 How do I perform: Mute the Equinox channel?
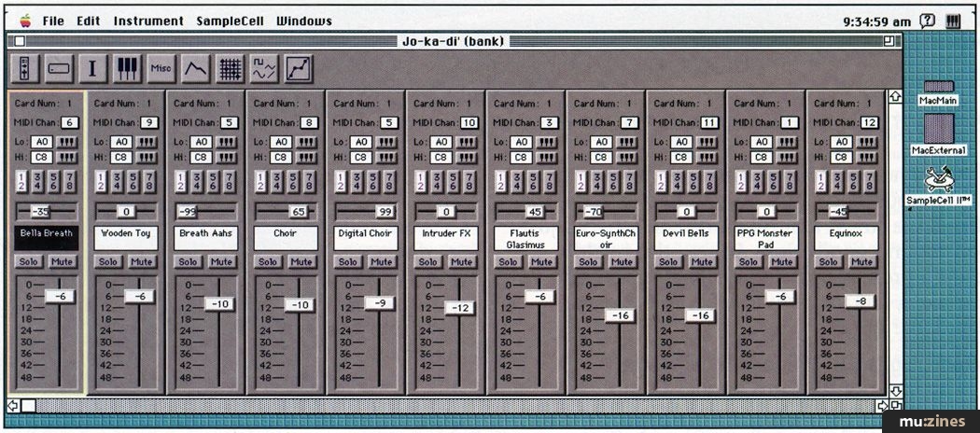(x=861, y=262)
